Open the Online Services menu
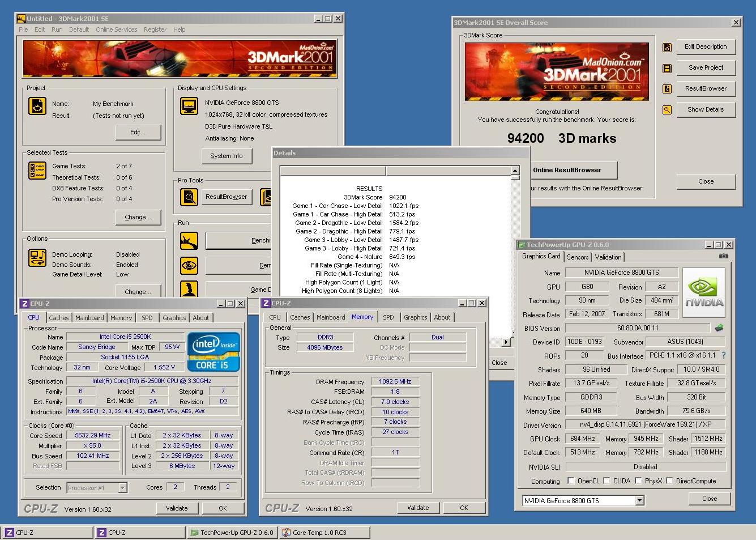756x540 pixels. pos(116,29)
